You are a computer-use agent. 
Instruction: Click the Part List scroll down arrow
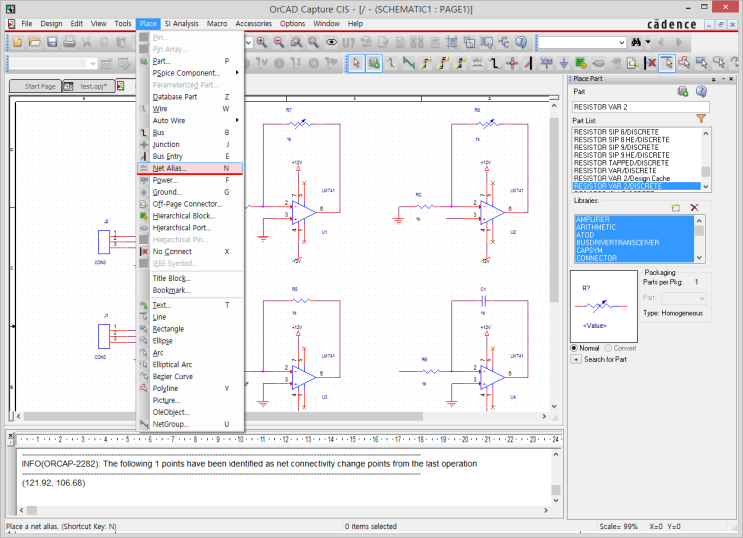[706, 187]
